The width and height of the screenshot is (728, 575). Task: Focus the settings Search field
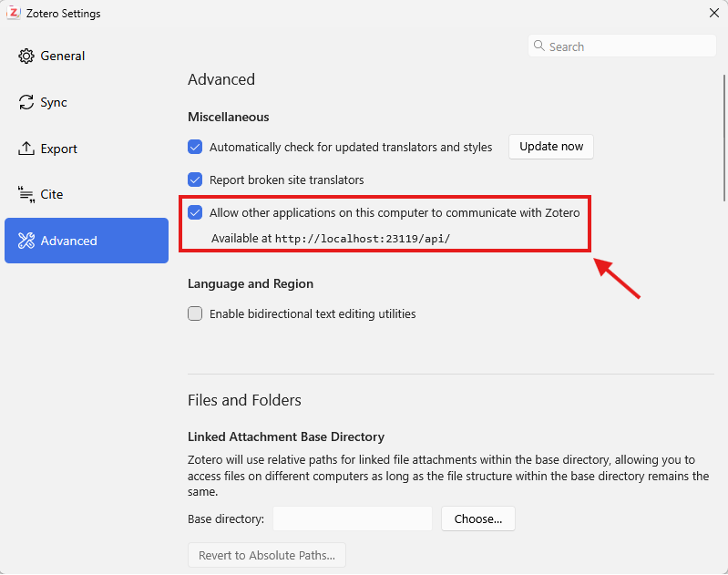tap(622, 46)
